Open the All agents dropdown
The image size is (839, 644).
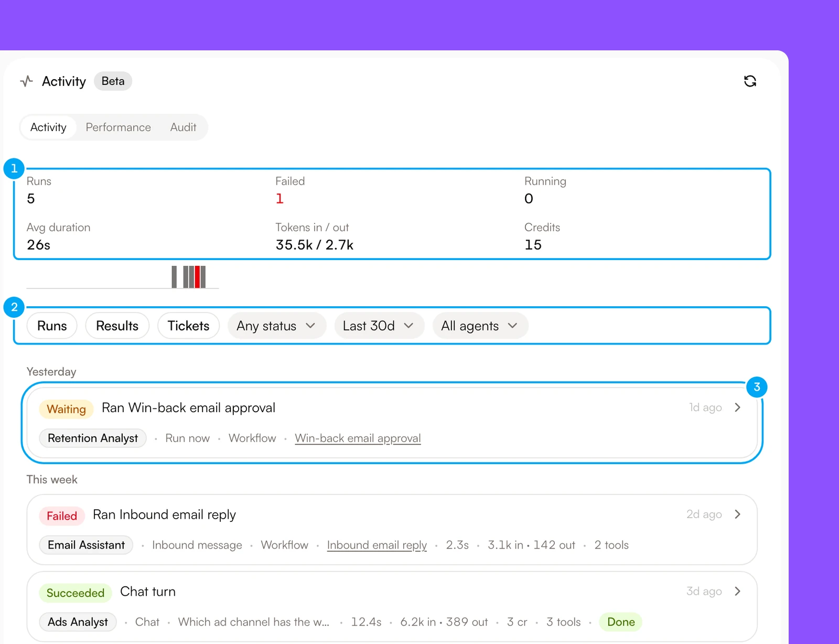pyautogui.click(x=480, y=326)
